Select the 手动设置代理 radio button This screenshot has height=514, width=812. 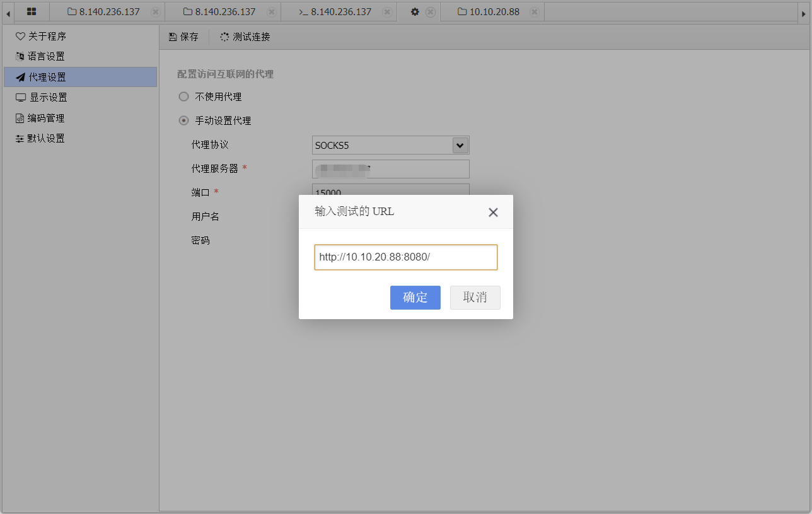184,120
